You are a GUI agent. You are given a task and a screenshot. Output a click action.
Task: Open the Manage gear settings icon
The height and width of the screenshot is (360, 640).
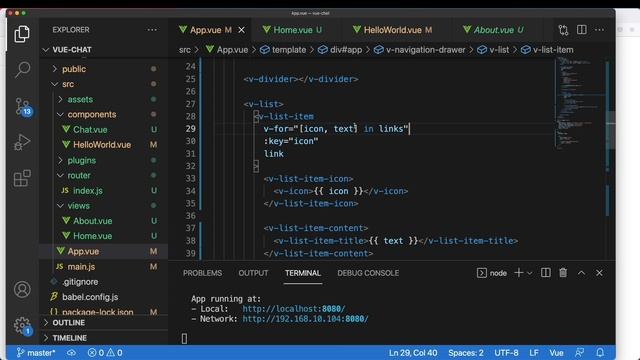[x=22, y=326]
